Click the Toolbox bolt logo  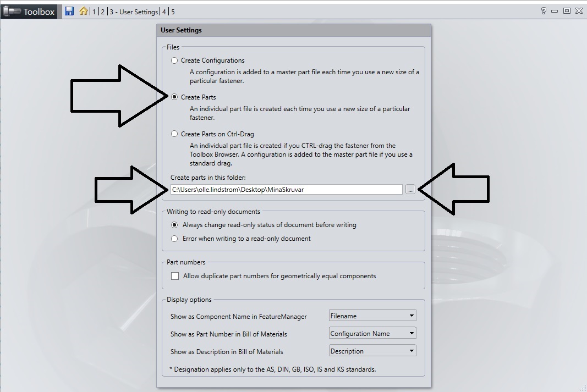[x=12, y=12]
